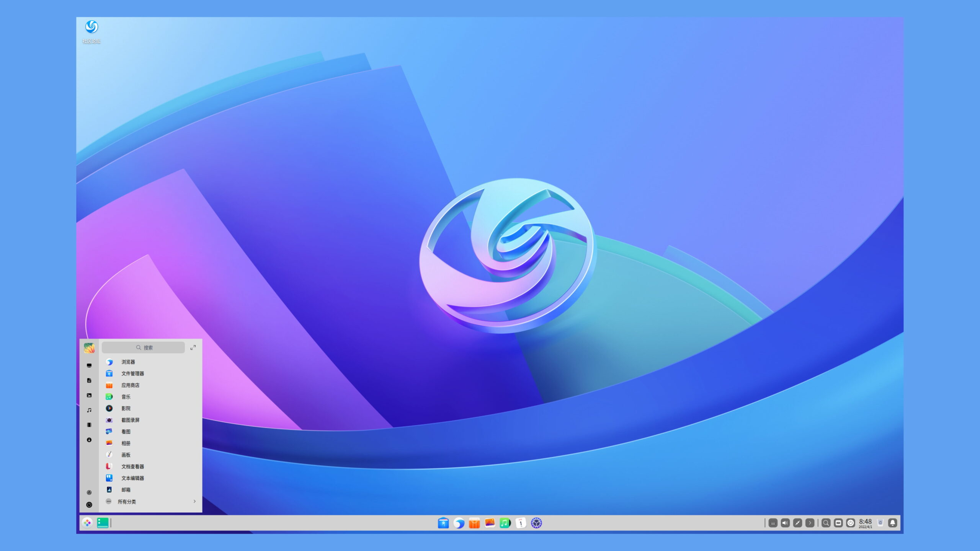Open the Music app in the dock

(x=505, y=523)
